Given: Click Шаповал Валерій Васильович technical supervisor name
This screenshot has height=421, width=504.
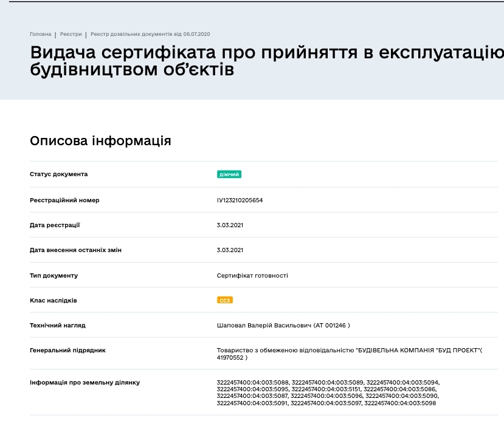Looking at the screenshot, I should (x=264, y=325).
